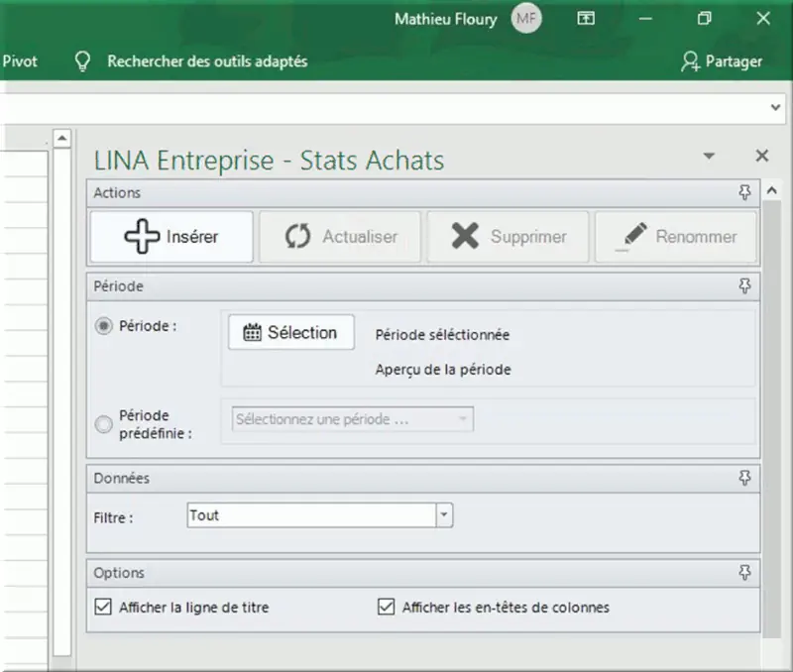Toggle Afficher la ligne de titre
793x672 pixels.
(x=103, y=607)
